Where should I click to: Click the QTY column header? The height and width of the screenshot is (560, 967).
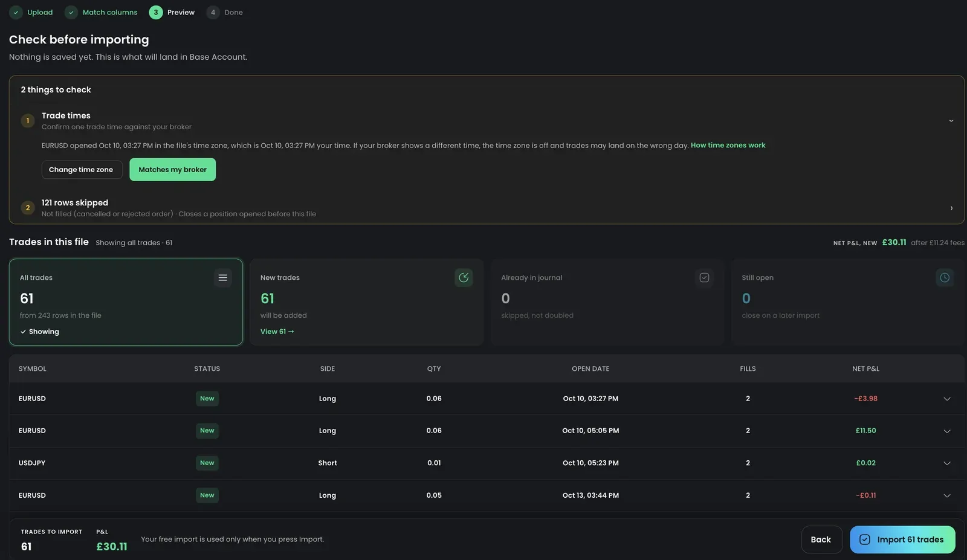(434, 369)
